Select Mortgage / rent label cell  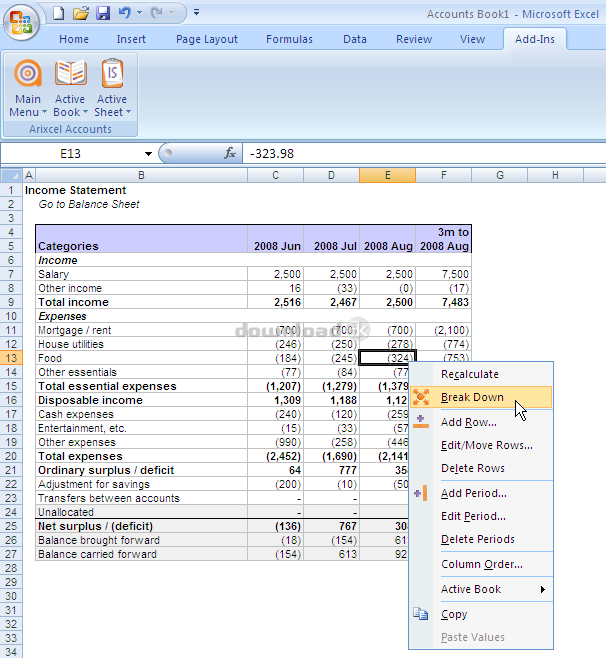tap(142, 330)
